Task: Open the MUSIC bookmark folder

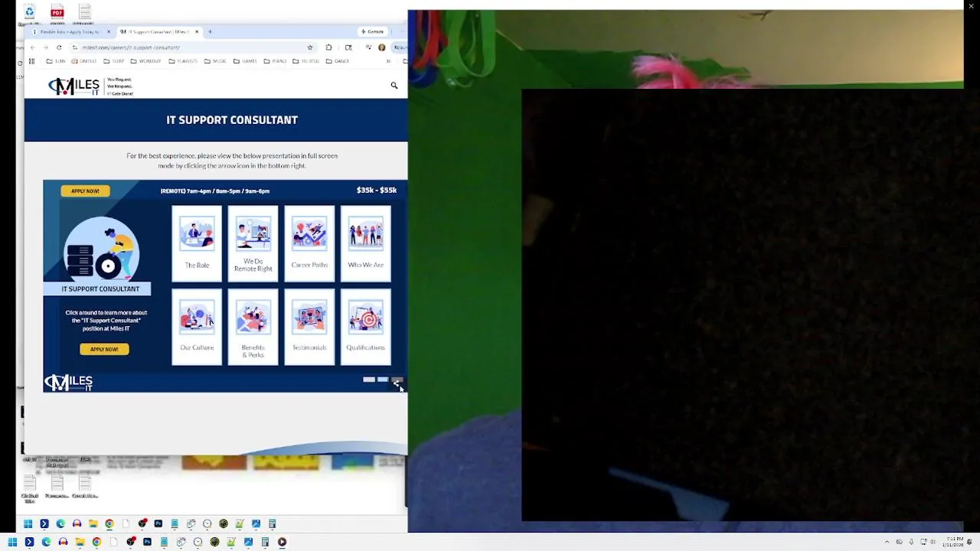Action: pos(215,61)
